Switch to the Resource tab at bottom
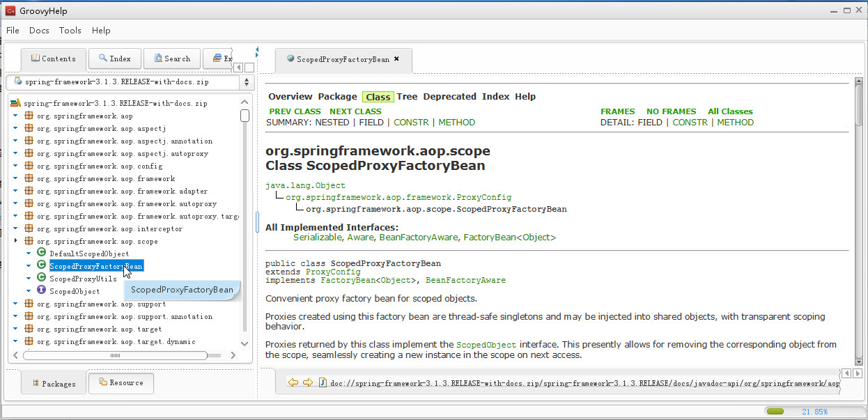This screenshot has height=420, width=868. (121, 382)
